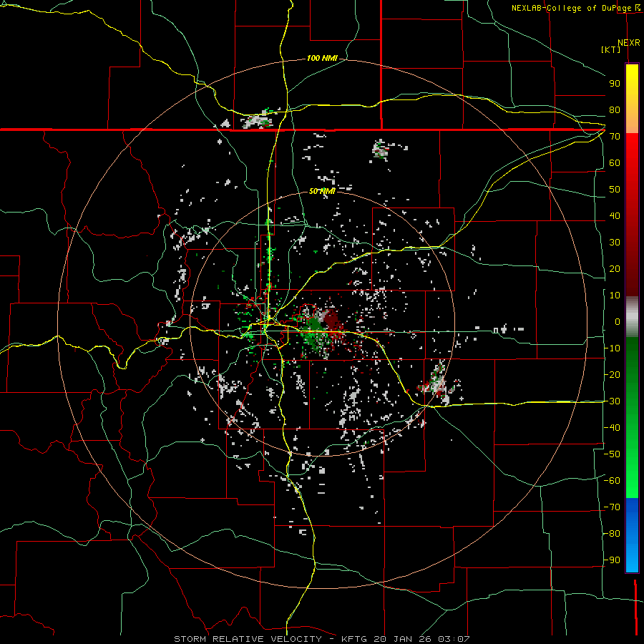Click the -80 scale label

[612, 534]
